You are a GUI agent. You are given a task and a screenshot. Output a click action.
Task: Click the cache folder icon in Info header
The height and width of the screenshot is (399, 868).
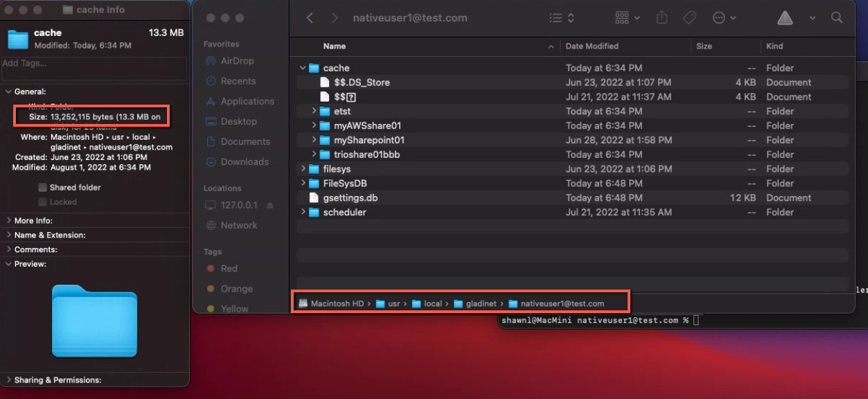click(18, 39)
